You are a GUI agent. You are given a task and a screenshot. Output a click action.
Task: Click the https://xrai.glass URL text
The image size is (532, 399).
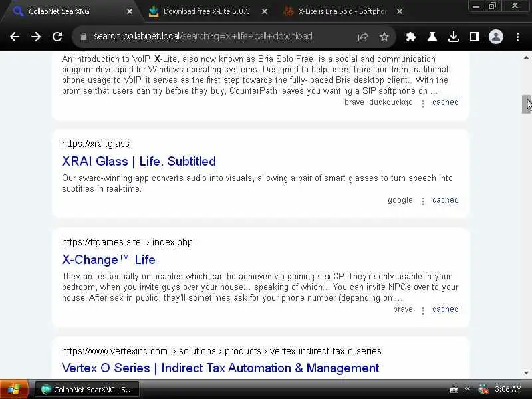(x=96, y=144)
